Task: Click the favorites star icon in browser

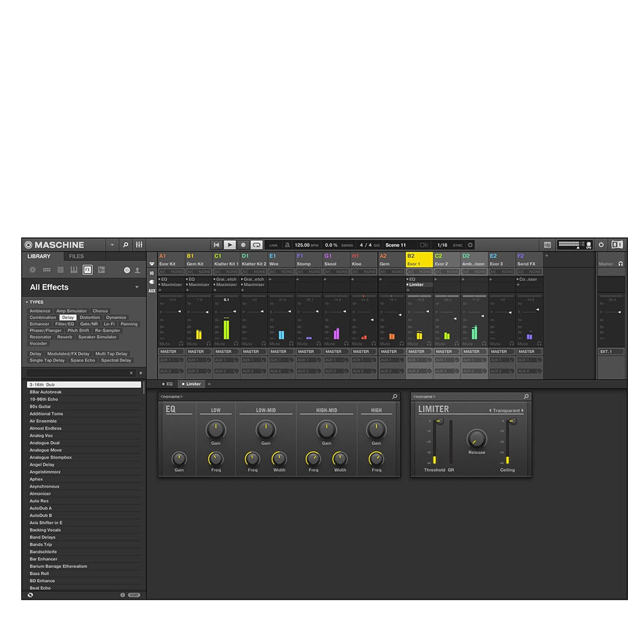Action: [x=140, y=373]
